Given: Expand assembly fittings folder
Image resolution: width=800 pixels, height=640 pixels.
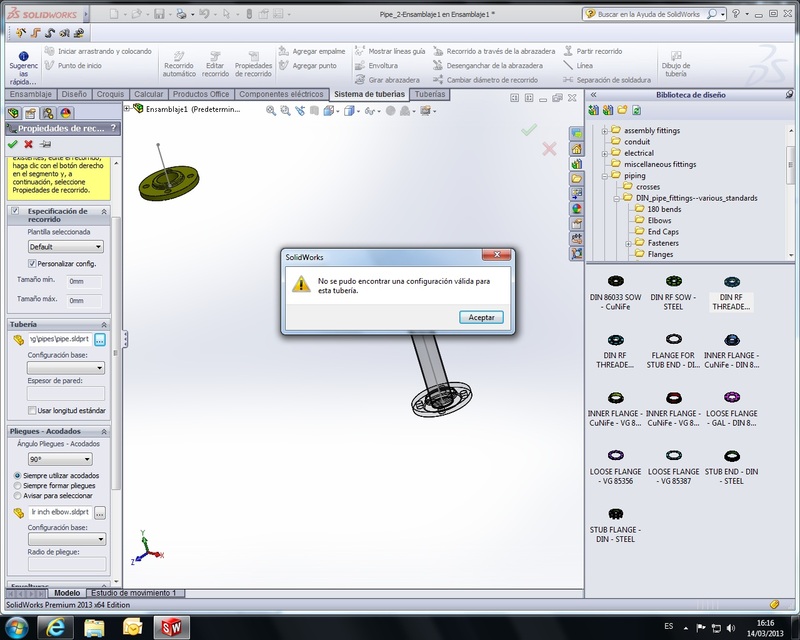Looking at the screenshot, I should [604, 131].
